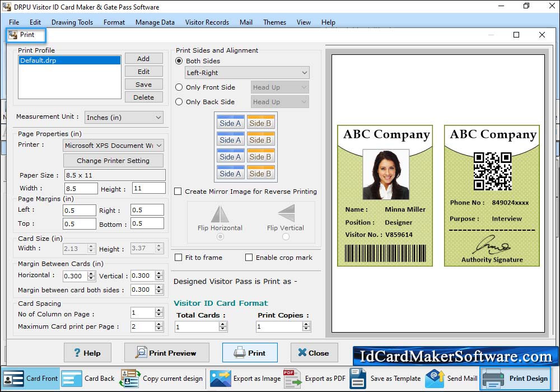Click the page Width input field
560x392 pixels.
81,188
